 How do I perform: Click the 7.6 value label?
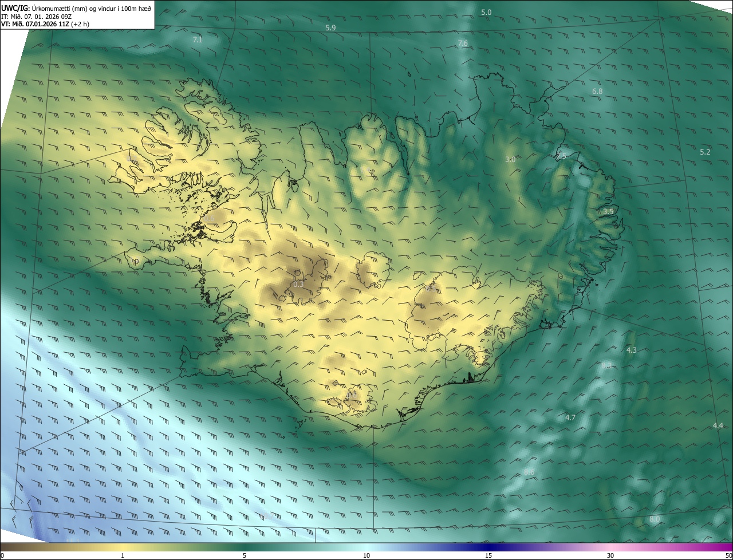pyautogui.click(x=463, y=44)
